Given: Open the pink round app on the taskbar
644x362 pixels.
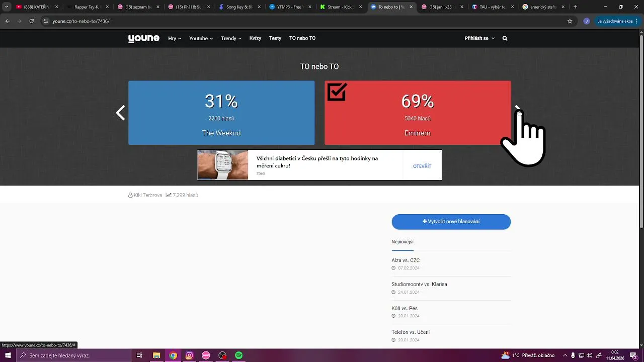Looking at the screenshot, I should pyautogui.click(x=206, y=355).
